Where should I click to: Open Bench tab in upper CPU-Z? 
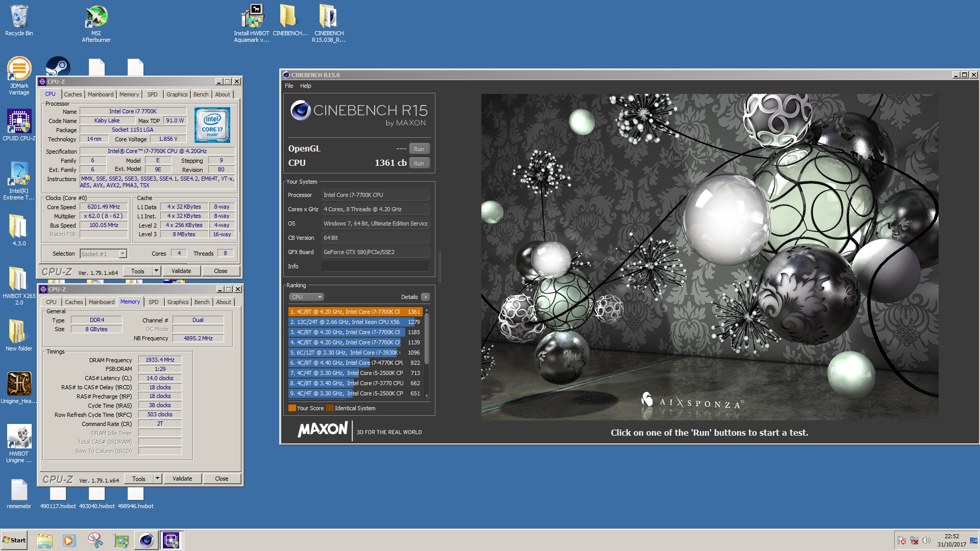(x=201, y=94)
